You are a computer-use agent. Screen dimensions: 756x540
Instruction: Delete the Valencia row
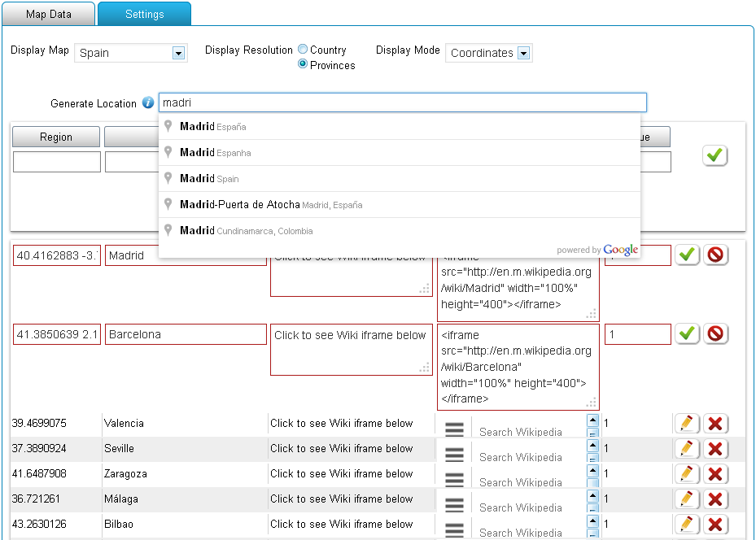pos(715,424)
